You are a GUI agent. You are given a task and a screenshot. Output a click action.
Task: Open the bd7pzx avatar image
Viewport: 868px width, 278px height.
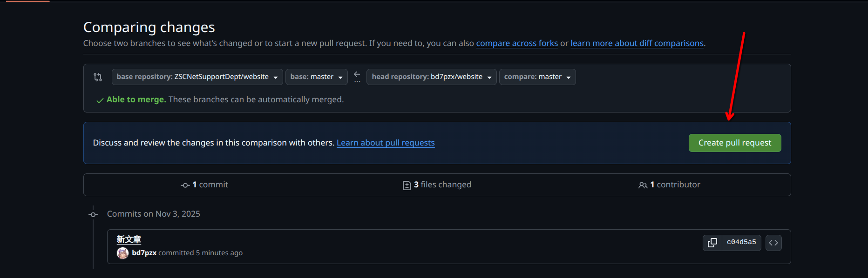coord(122,253)
